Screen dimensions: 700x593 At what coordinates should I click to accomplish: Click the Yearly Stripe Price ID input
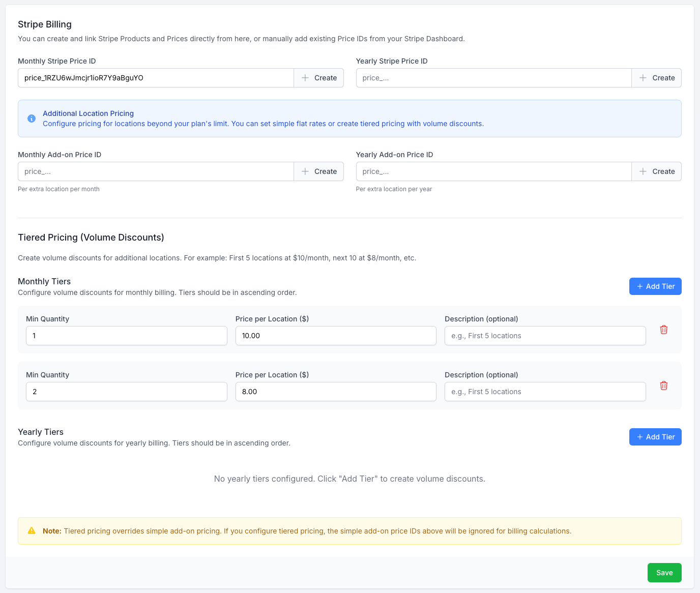[x=493, y=78]
